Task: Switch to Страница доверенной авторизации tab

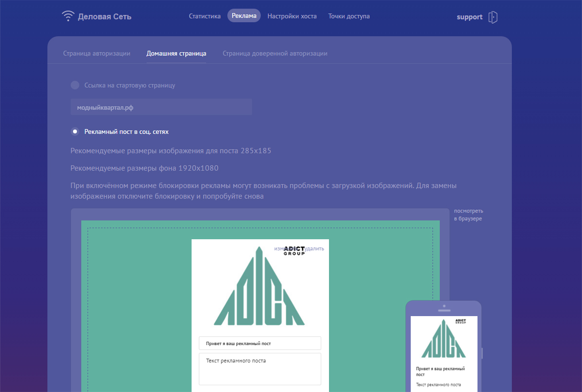Action: [275, 53]
